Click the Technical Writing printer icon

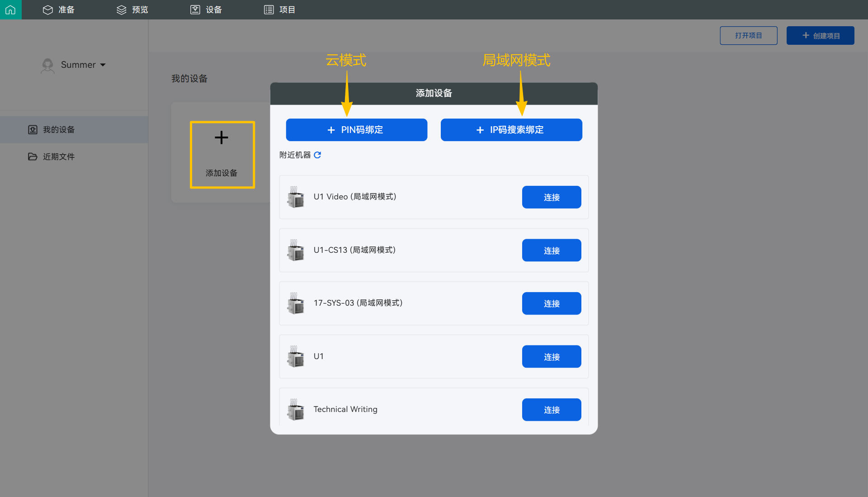(x=296, y=410)
